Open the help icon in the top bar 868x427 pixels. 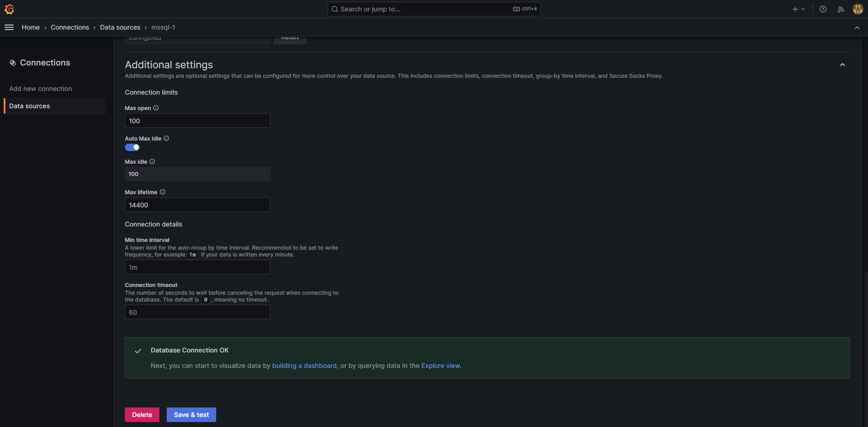(823, 9)
